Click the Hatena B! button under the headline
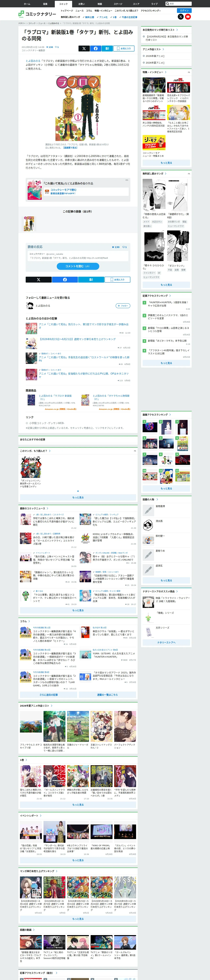The image size is (210, 980). [107, 48]
